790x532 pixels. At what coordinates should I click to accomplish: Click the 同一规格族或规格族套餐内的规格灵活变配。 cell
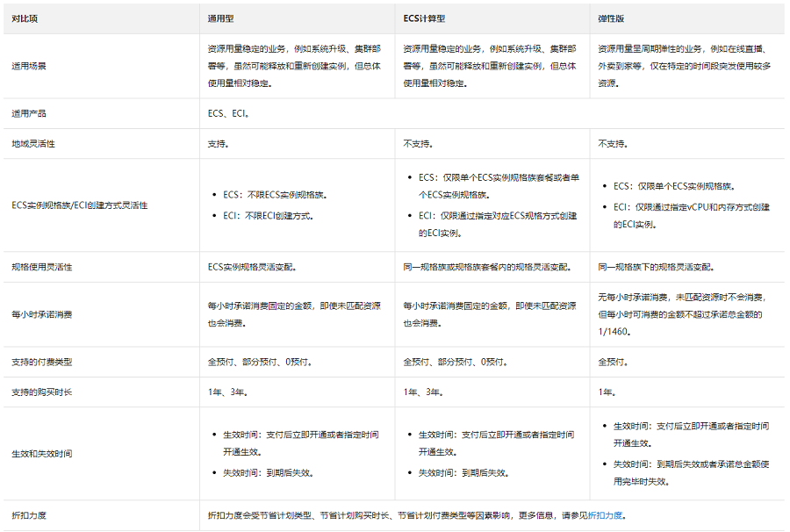pyautogui.click(x=487, y=267)
